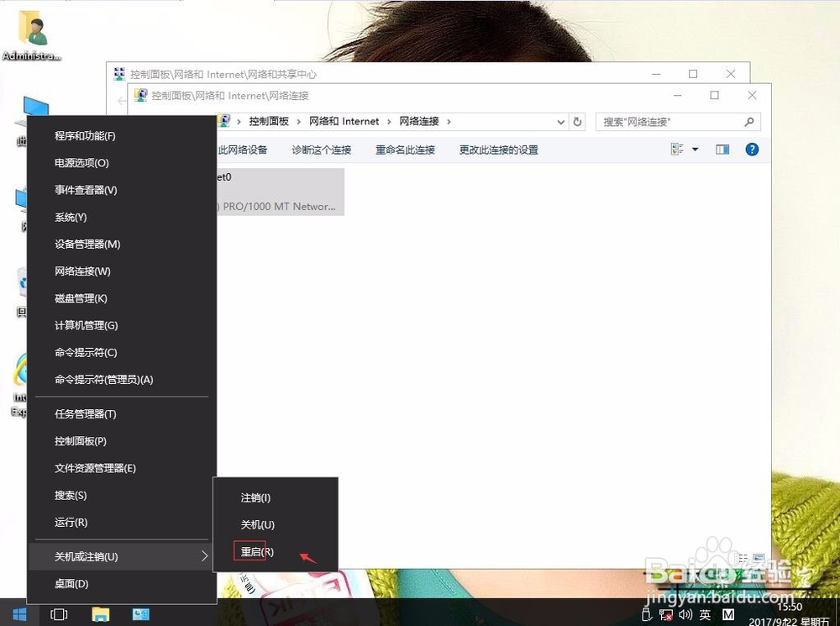Click 网络和 Internet breadcrumb
This screenshot has width=840, height=626.
pos(344,122)
